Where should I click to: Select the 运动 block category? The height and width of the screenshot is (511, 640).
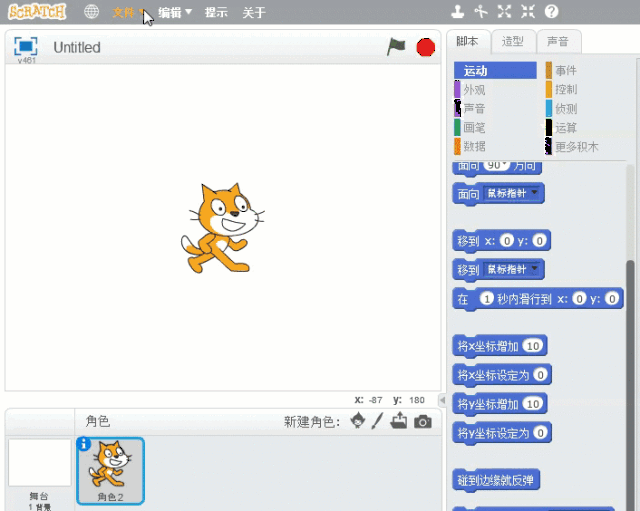click(x=495, y=71)
